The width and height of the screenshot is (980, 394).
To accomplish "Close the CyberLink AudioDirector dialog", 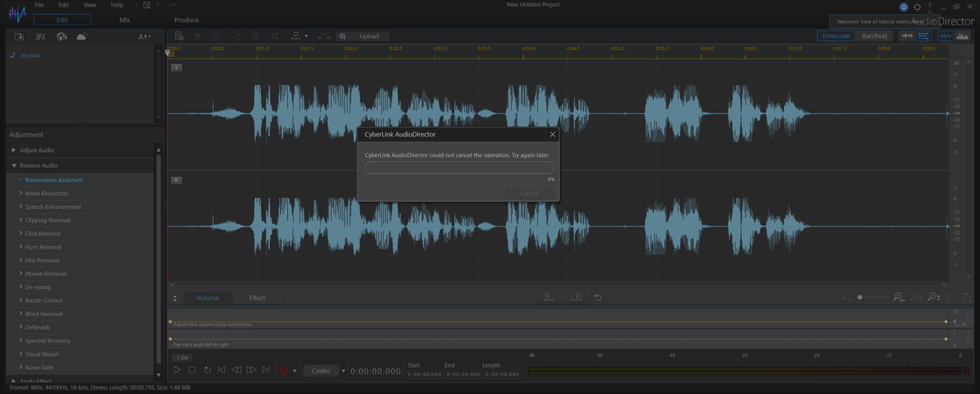I will [552, 134].
